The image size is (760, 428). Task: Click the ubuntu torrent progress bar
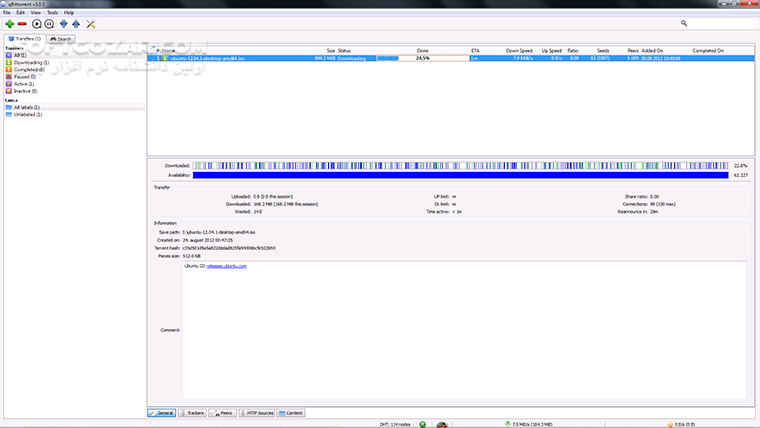(423, 58)
